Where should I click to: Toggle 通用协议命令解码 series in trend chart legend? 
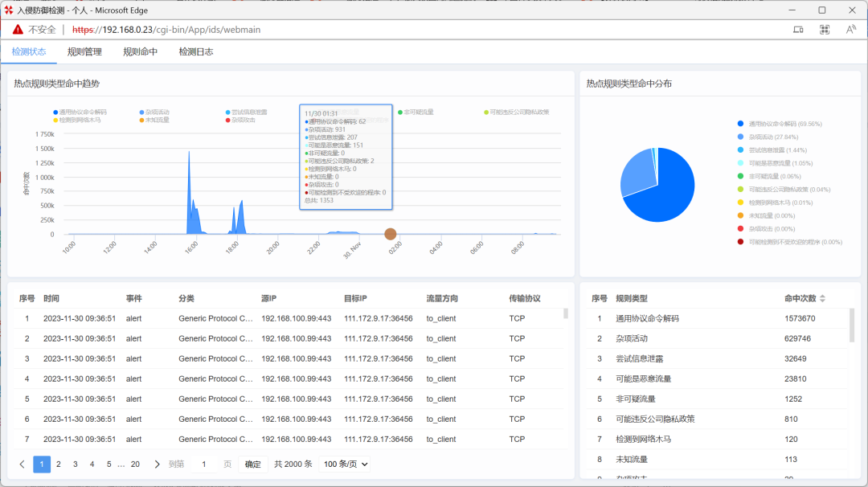(x=80, y=112)
